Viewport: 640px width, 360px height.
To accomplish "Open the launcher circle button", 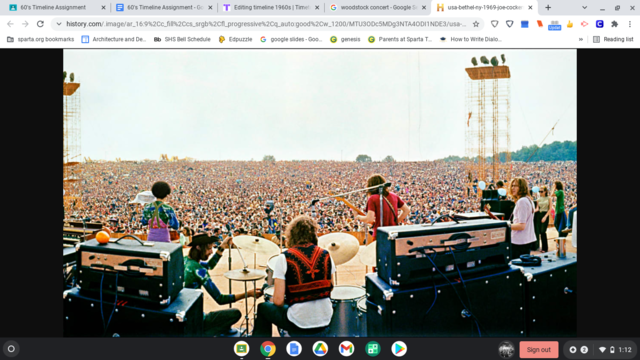I will point(11,349).
